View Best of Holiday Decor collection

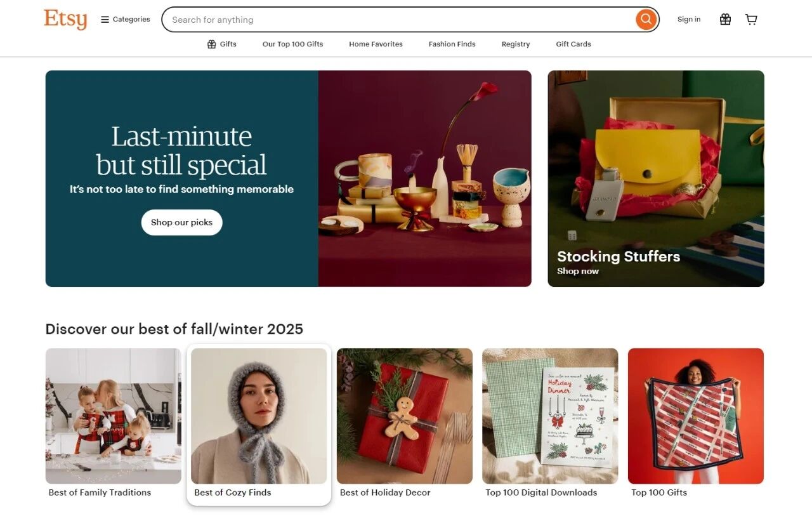click(405, 423)
